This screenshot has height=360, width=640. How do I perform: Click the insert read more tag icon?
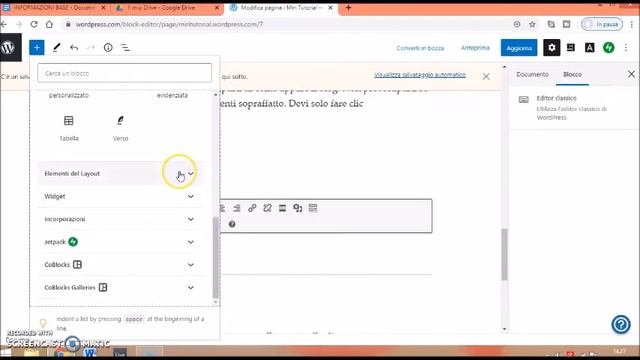point(282,208)
